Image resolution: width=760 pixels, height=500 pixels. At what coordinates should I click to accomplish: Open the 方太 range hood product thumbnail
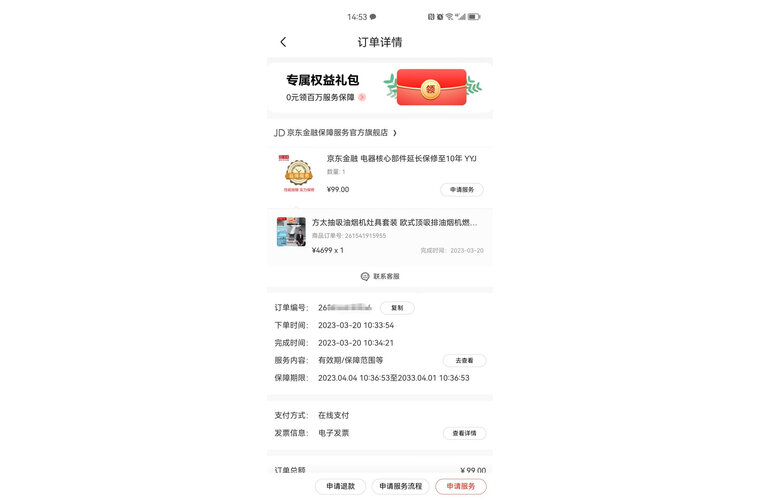pos(291,232)
